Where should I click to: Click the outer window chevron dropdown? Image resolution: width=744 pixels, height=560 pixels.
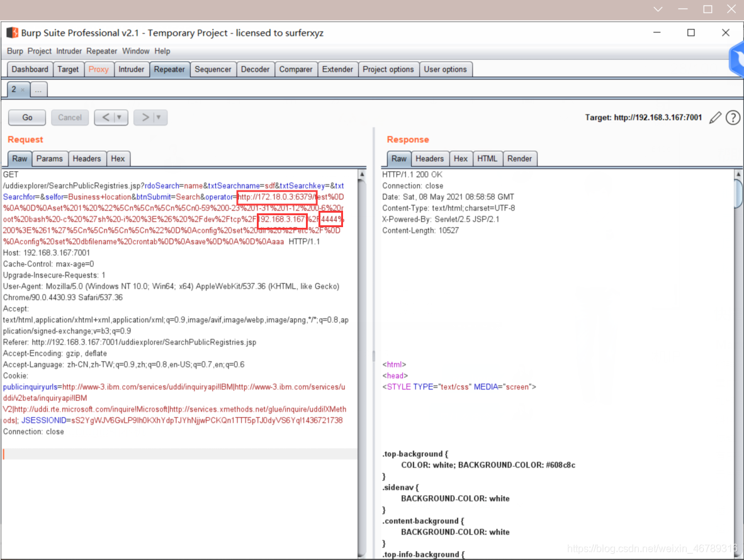[658, 9]
